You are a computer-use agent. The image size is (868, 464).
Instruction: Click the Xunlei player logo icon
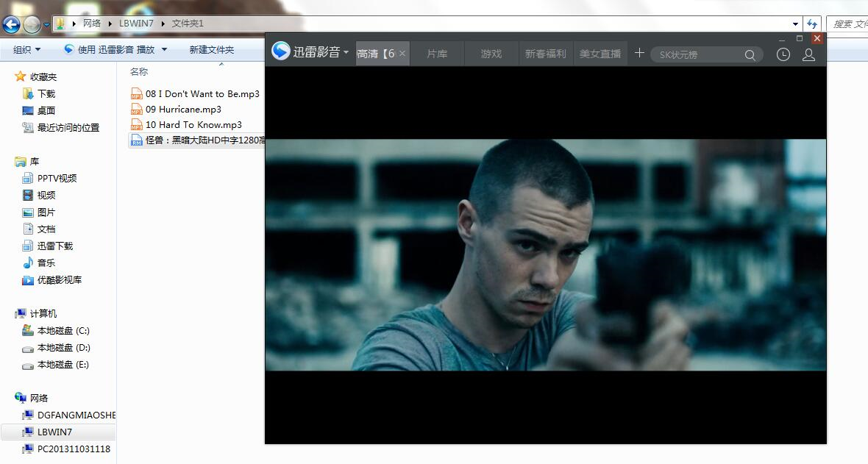[281, 51]
